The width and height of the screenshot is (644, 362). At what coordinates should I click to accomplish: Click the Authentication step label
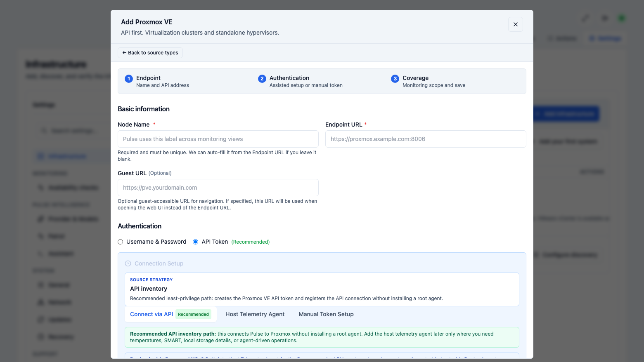[x=289, y=78]
